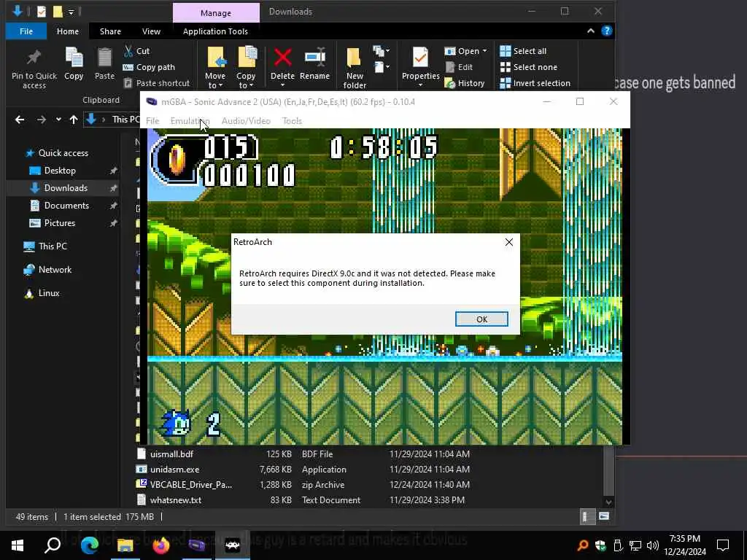Open Desktop in navigation pane
Screen dimensions: 747x560
tap(60, 171)
